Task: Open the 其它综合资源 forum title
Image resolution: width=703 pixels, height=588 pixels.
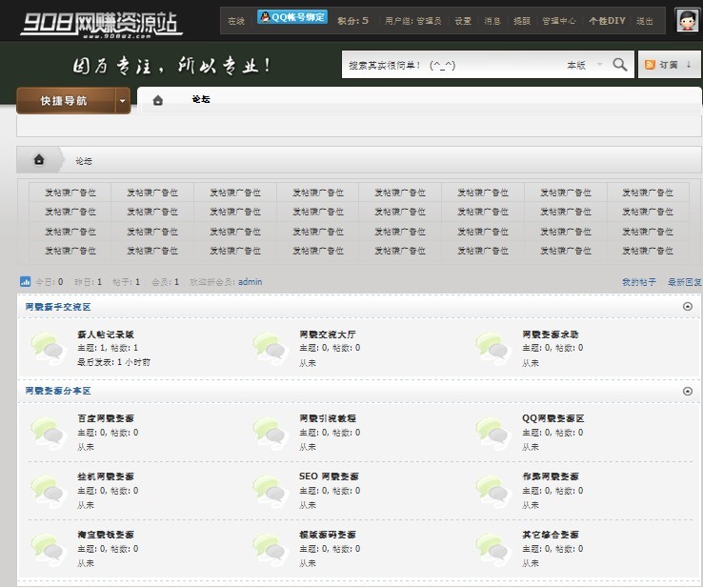Action: pos(551,535)
